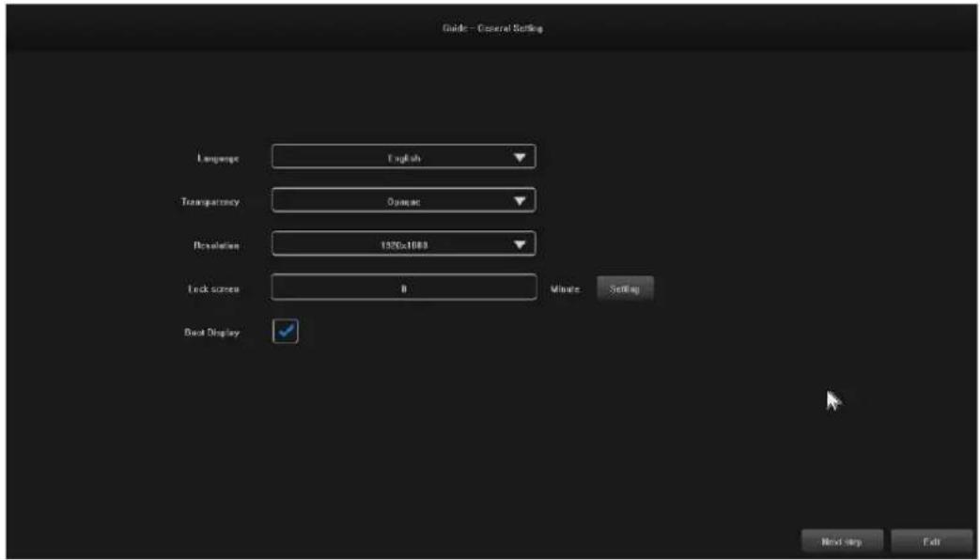
Task: Click the "Minute" unit text
Action: pos(566,289)
